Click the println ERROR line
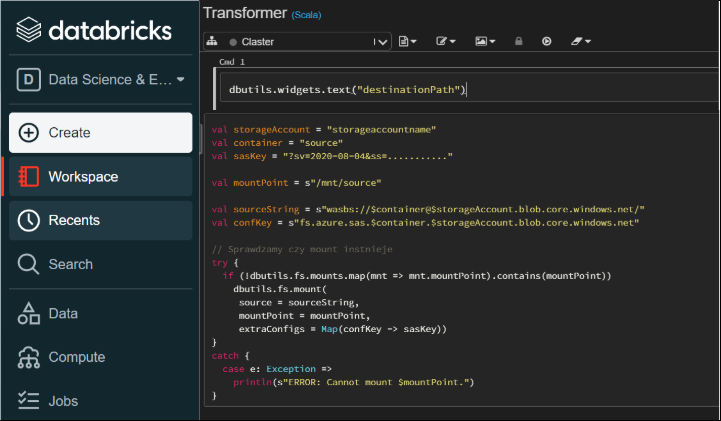 pyautogui.click(x=354, y=382)
